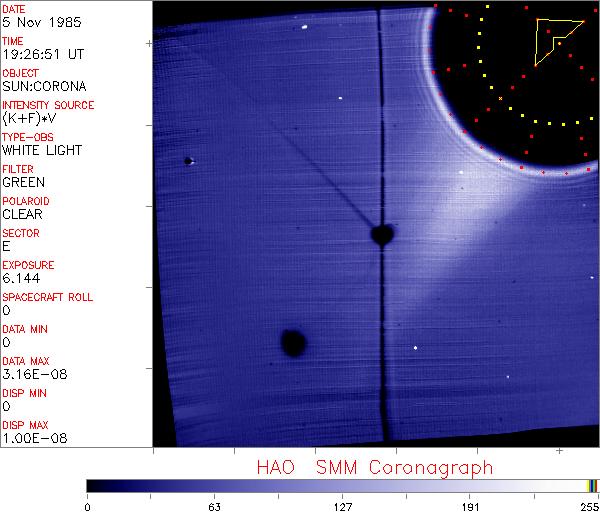
Task: Select the WHITE LIGHT observation type
Action: (42, 150)
